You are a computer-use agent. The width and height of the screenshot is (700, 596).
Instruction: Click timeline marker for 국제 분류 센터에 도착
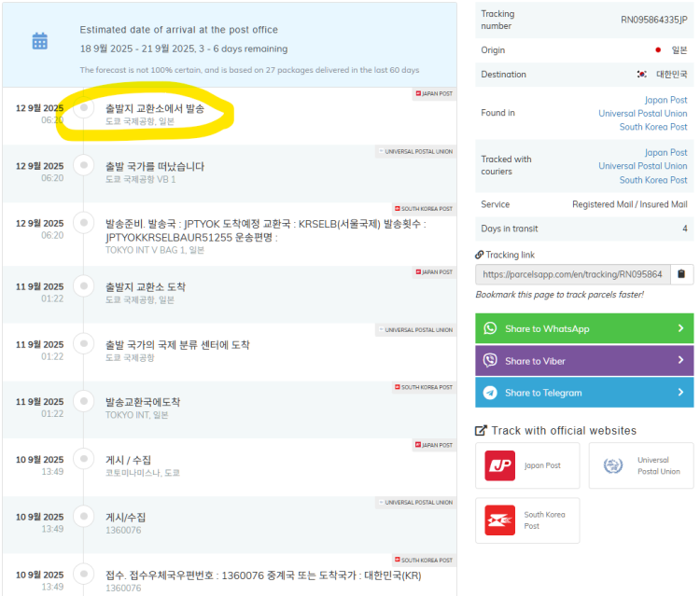pos(83,343)
